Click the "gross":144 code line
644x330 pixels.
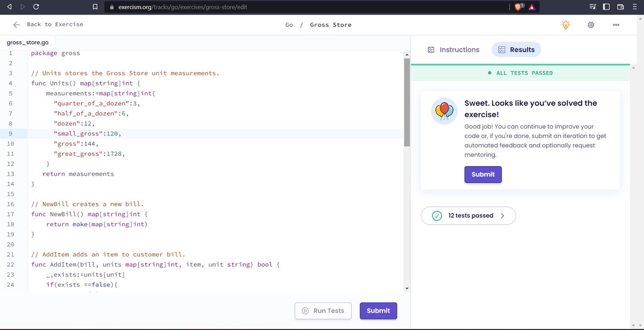(76, 144)
